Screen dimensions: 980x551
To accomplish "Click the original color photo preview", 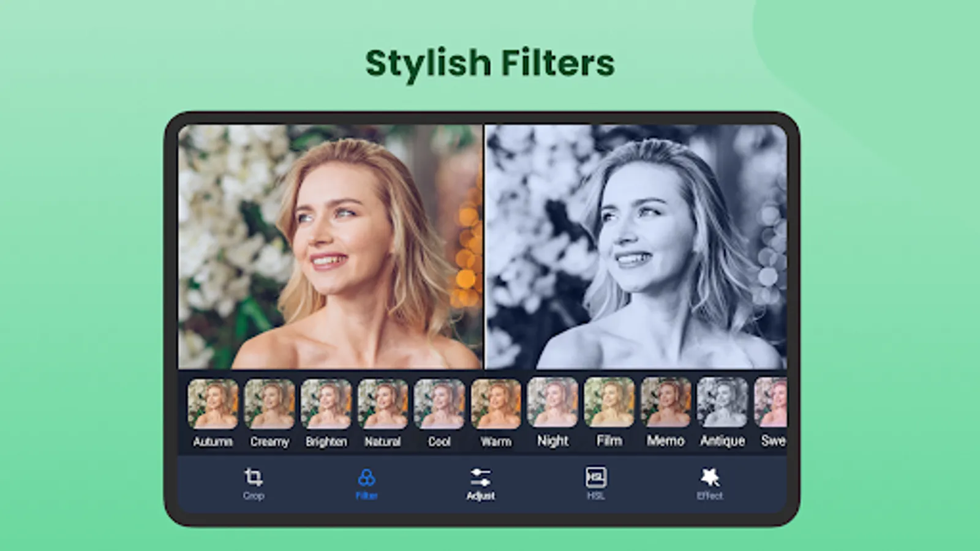I will (x=330, y=247).
